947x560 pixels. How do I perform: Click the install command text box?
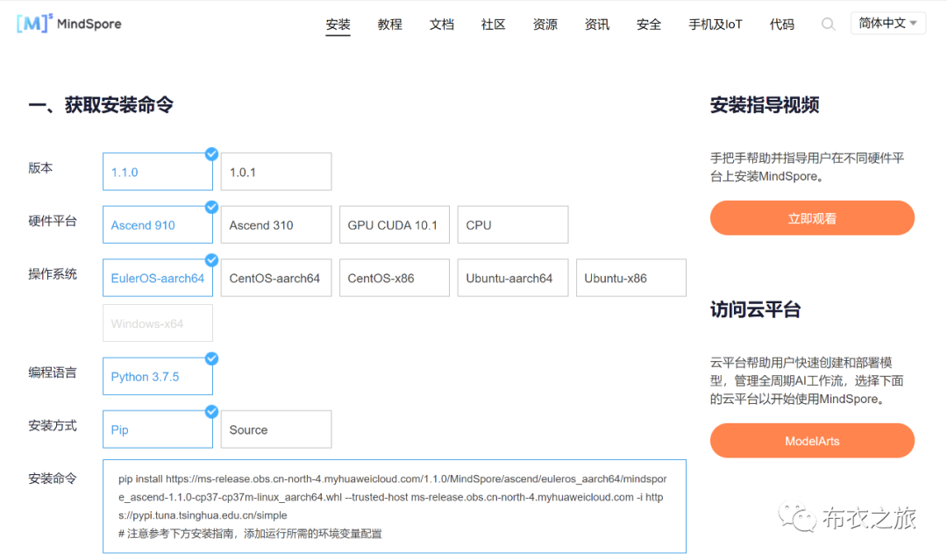(395, 507)
